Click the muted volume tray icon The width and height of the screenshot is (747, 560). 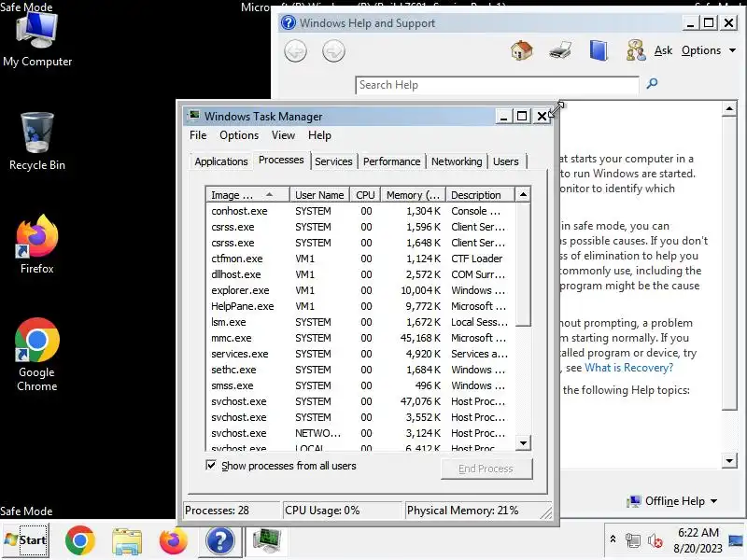[655, 540]
